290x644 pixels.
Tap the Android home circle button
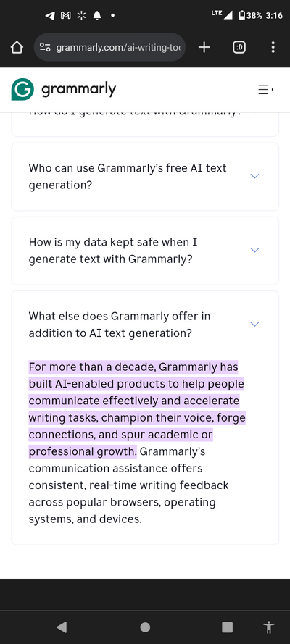click(x=145, y=627)
